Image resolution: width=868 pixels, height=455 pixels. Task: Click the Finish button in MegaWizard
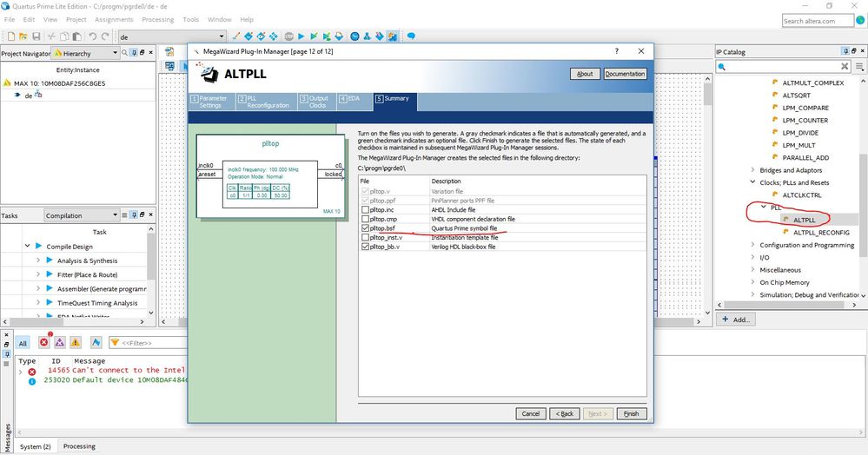(x=632, y=413)
